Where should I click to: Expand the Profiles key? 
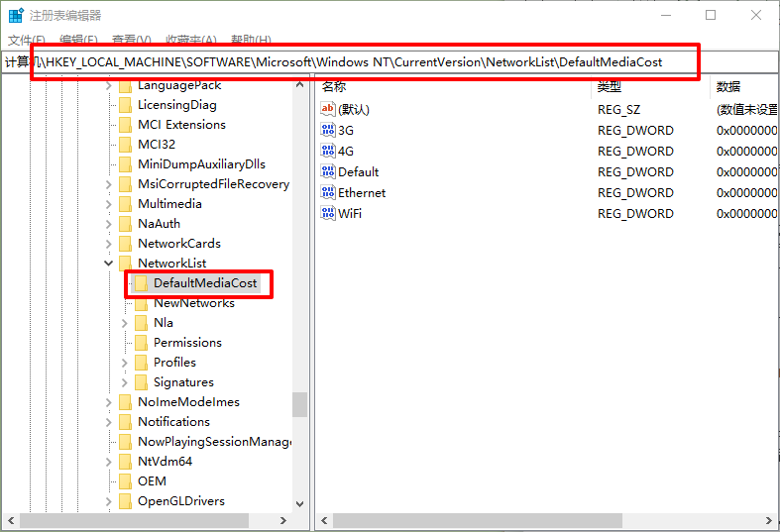click(x=125, y=363)
